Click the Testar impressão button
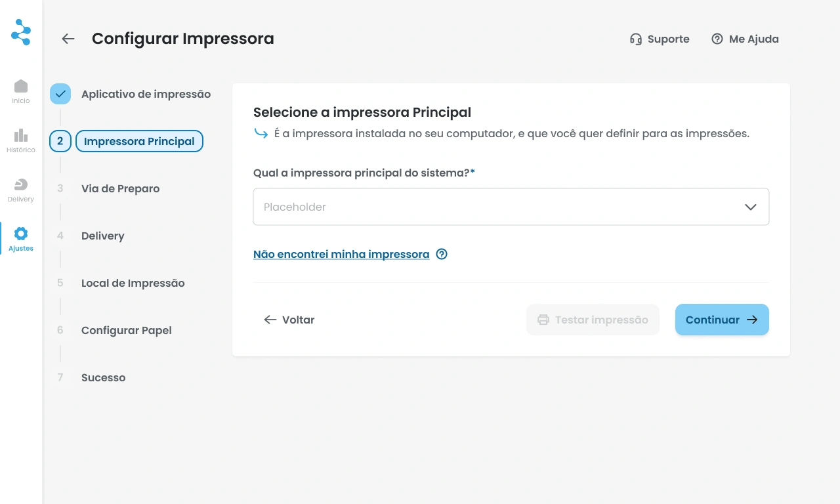The height and width of the screenshot is (504, 840). [593, 320]
